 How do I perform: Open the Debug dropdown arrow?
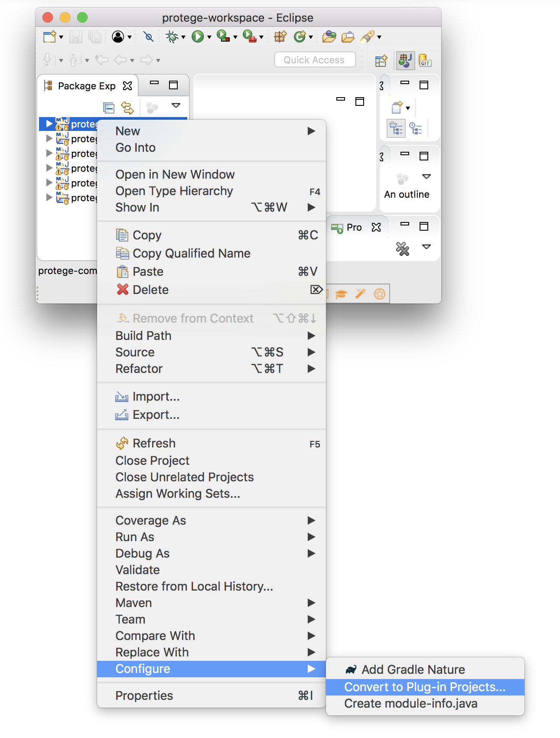pyautogui.click(x=183, y=37)
